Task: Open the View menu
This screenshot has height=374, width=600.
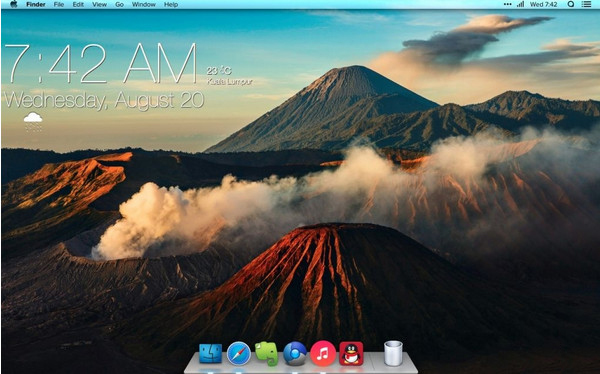Action: click(99, 5)
